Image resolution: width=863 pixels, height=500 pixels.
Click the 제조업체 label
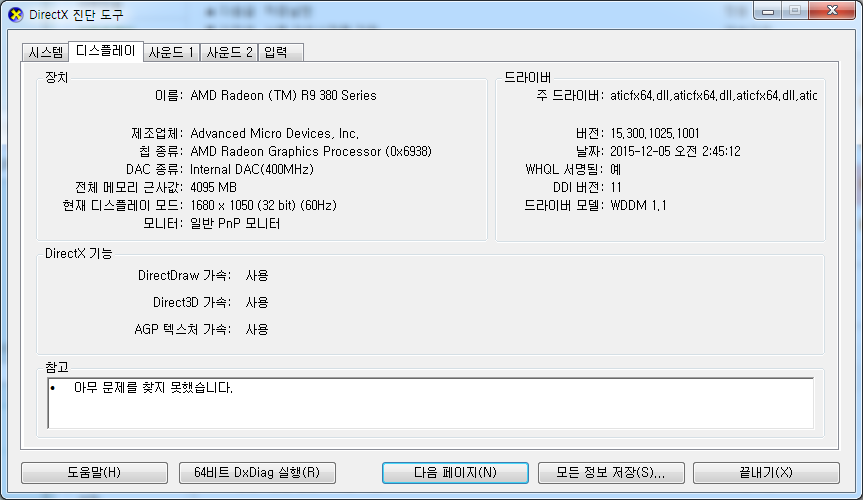click(x=157, y=133)
